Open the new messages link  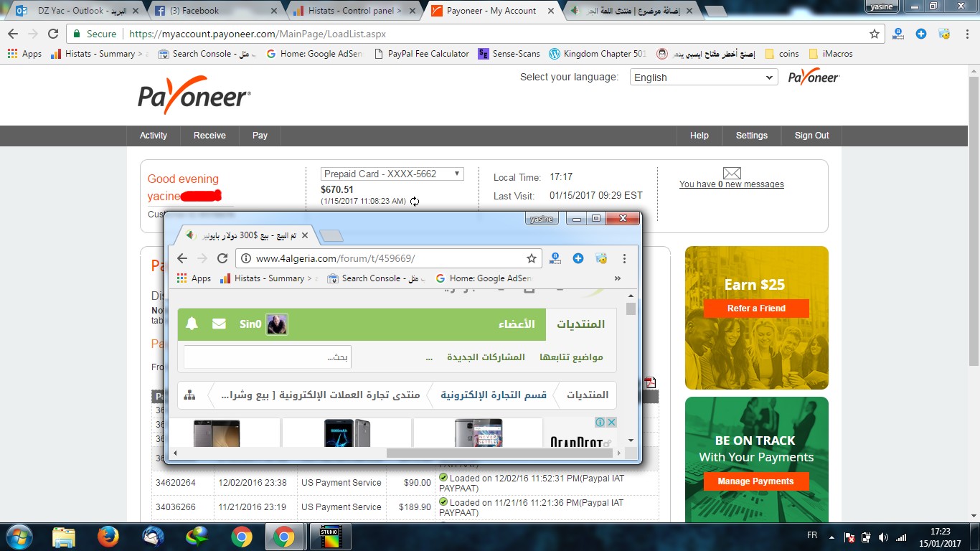pos(731,184)
